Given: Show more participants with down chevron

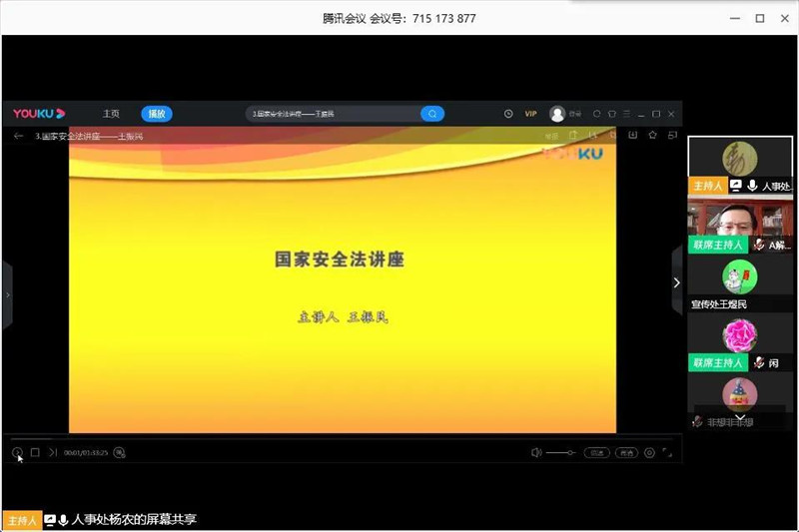Looking at the screenshot, I should click(740, 417).
